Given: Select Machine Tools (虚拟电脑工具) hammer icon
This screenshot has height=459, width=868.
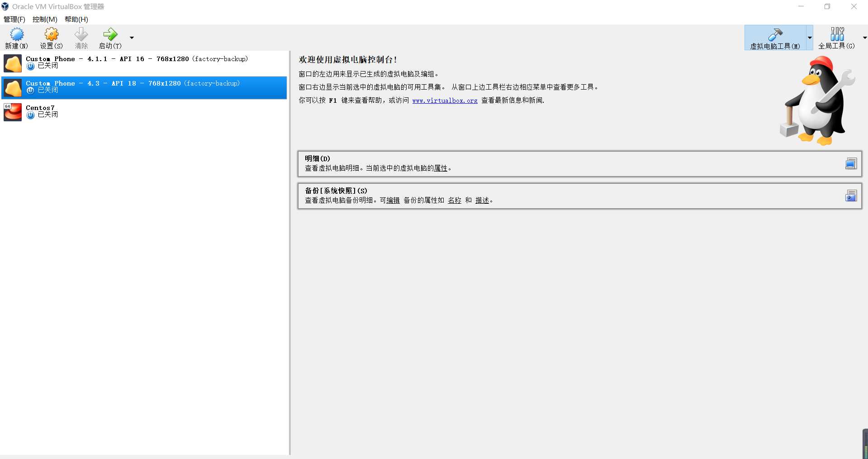Looking at the screenshot, I should tap(775, 34).
